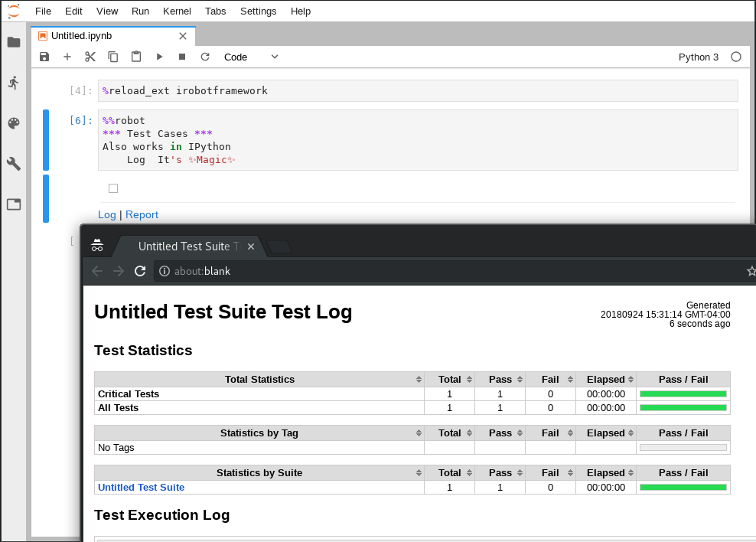Cut selected cell using scissors icon

click(90, 57)
